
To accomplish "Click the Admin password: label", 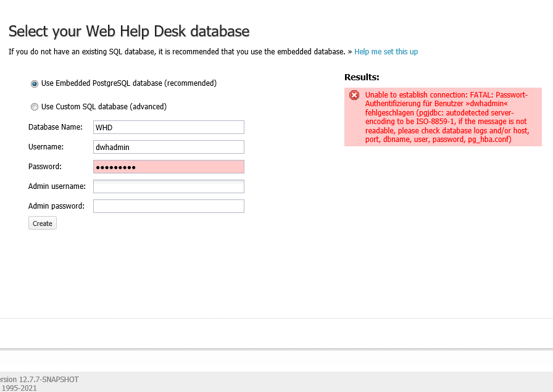I will point(56,206).
